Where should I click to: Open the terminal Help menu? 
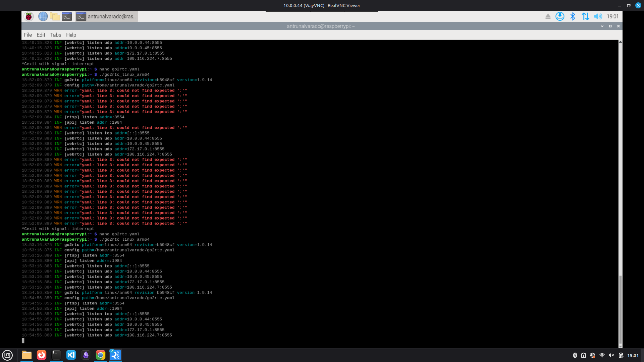click(x=71, y=35)
